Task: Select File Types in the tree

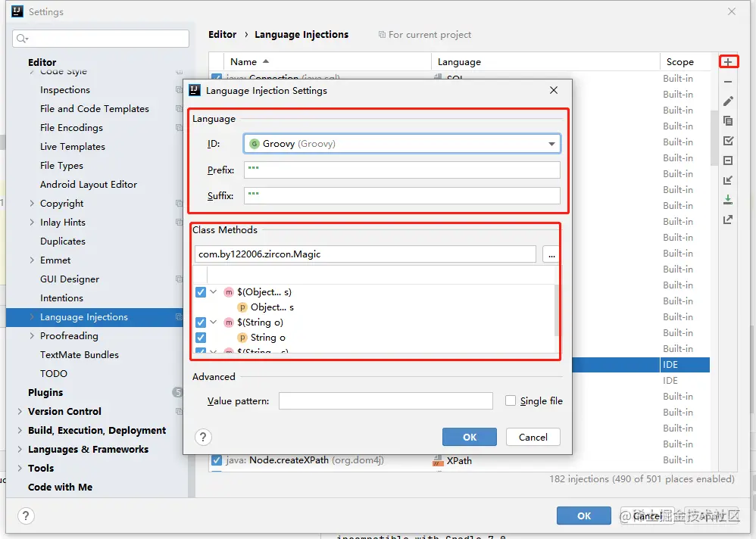Action: (x=61, y=165)
